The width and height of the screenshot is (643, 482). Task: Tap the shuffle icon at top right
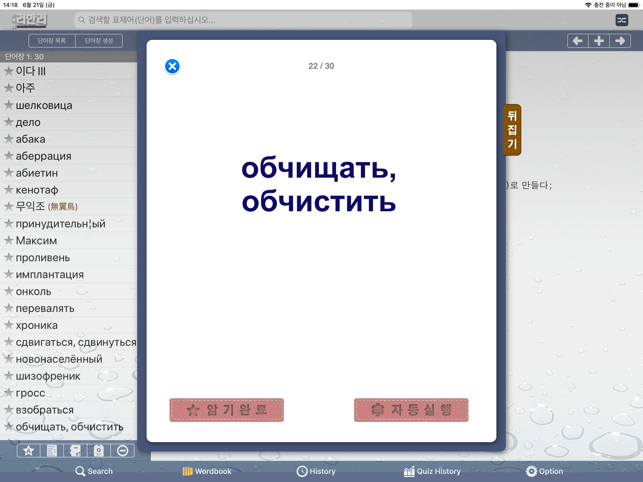(622, 20)
